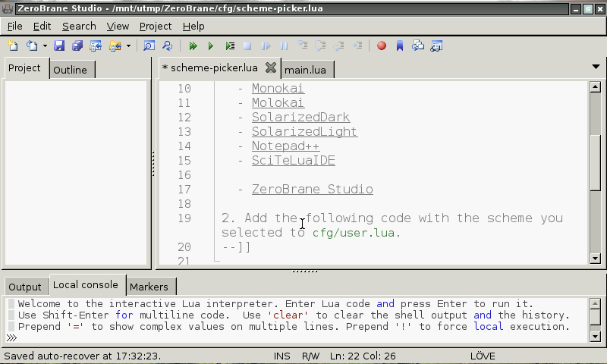607x364 pixels.
Task: Select the Local console tab
Action: [86, 285]
